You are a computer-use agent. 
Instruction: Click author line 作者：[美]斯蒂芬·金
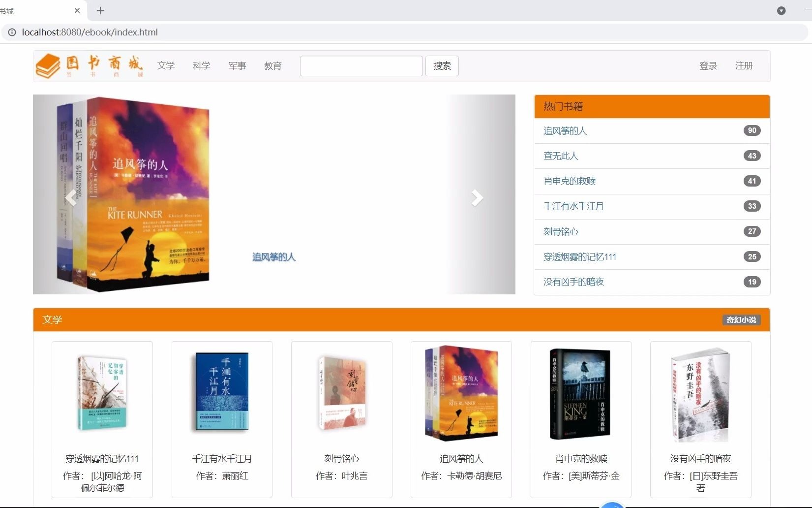(x=581, y=476)
